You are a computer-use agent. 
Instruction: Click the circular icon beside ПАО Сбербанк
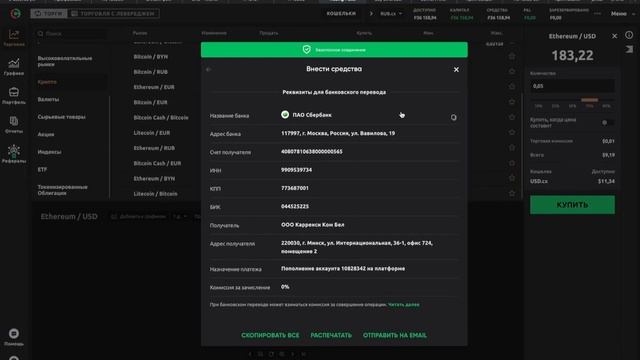tap(453, 118)
